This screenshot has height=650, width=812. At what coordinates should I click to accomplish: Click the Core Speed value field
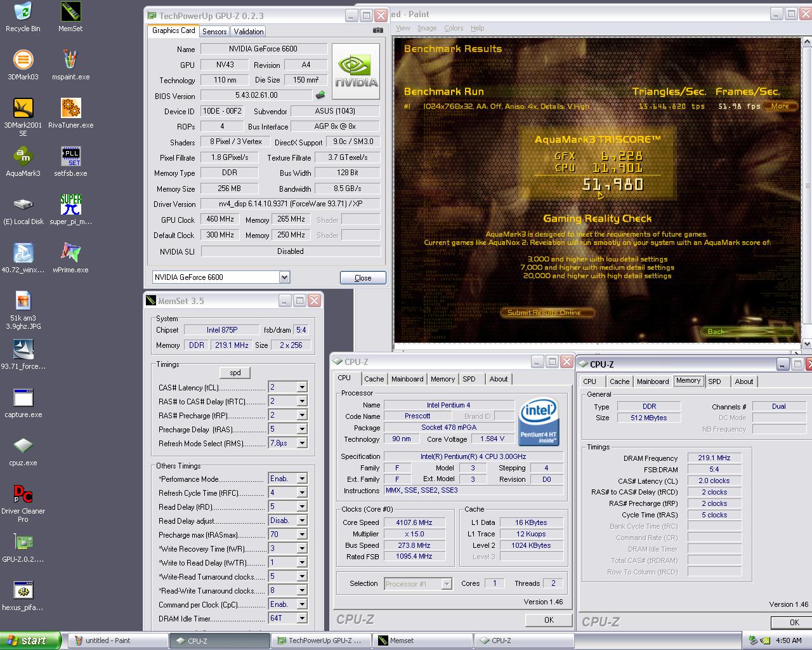pyautogui.click(x=414, y=522)
